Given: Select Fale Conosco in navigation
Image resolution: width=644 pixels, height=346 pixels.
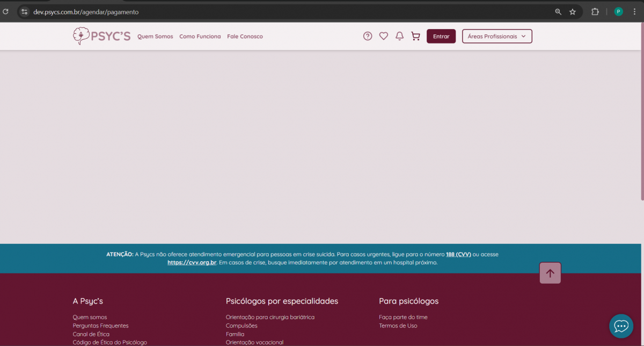Looking at the screenshot, I should click(245, 37).
